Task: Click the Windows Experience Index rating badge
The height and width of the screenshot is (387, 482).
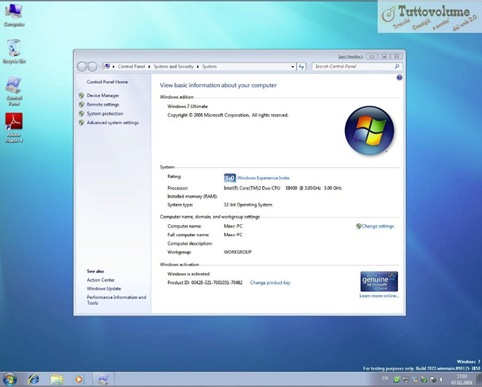Action: (x=230, y=178)
